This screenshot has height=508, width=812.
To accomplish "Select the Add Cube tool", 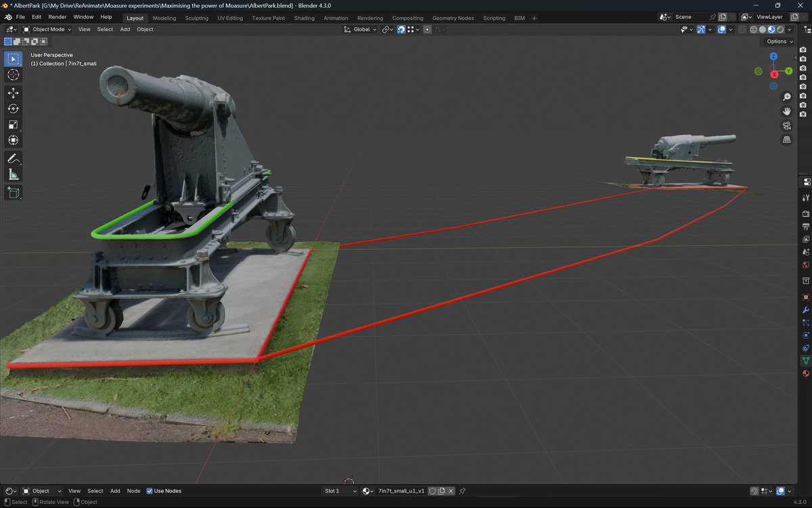I will (14, 192).
